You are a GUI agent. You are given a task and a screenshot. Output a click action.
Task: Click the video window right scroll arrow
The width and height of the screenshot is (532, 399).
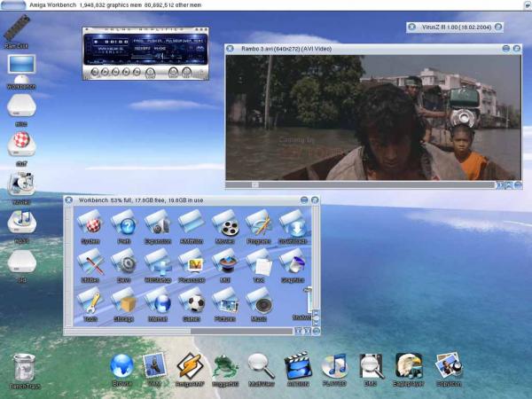point(499,185)
